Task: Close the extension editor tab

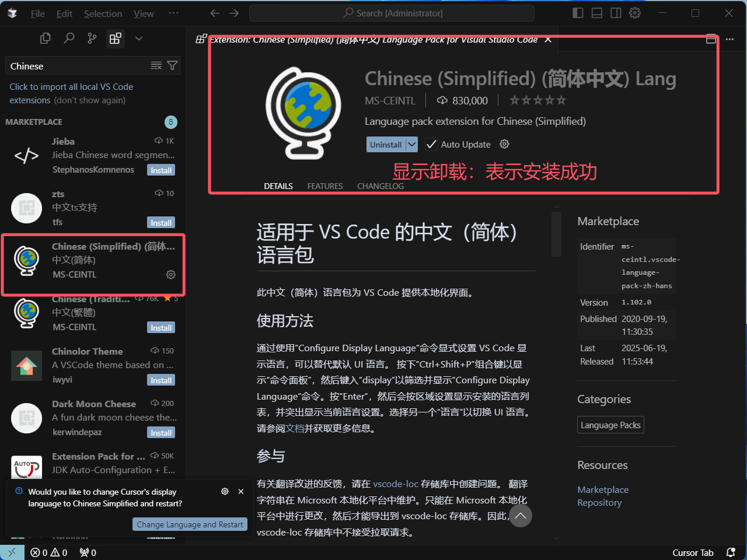Action: 548,40
